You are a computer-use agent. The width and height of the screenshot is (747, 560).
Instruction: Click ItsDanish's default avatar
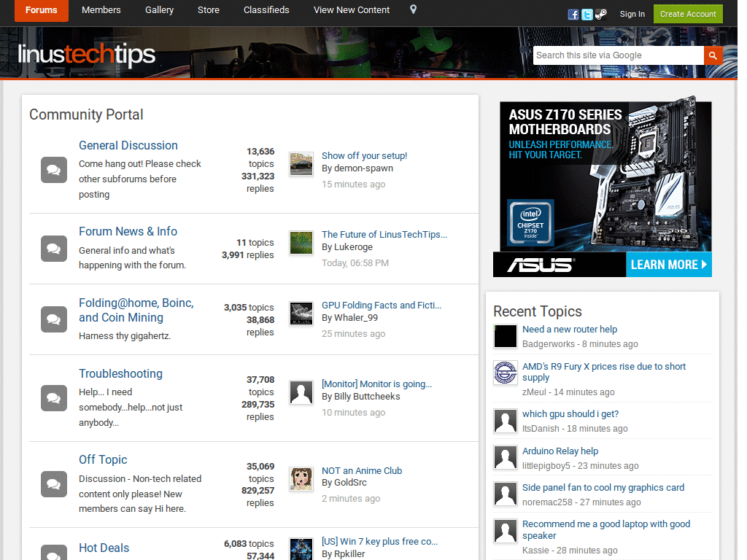[x=505, y=421]
